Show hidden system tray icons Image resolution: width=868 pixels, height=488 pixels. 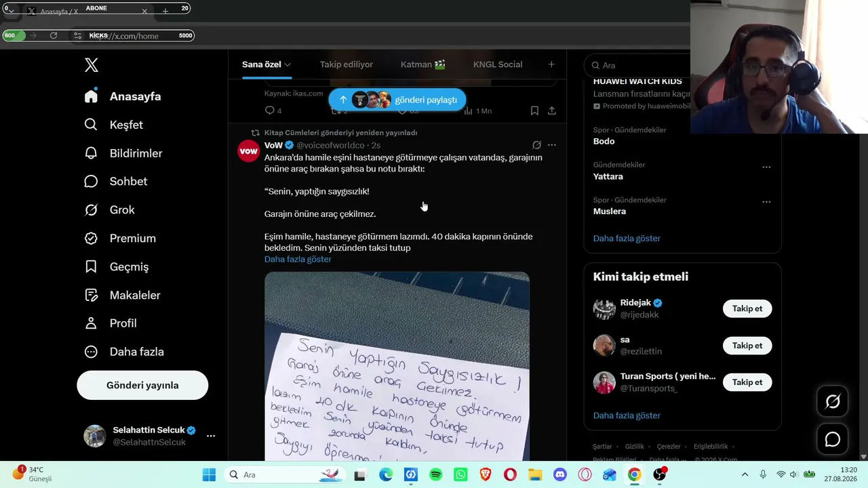click(745, 474)
